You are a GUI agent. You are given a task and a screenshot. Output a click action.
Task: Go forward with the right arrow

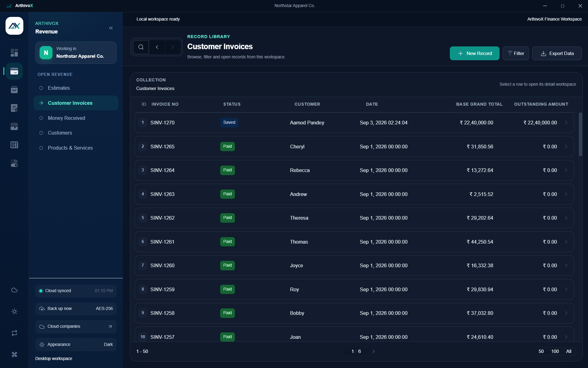(x=173, y=47)
